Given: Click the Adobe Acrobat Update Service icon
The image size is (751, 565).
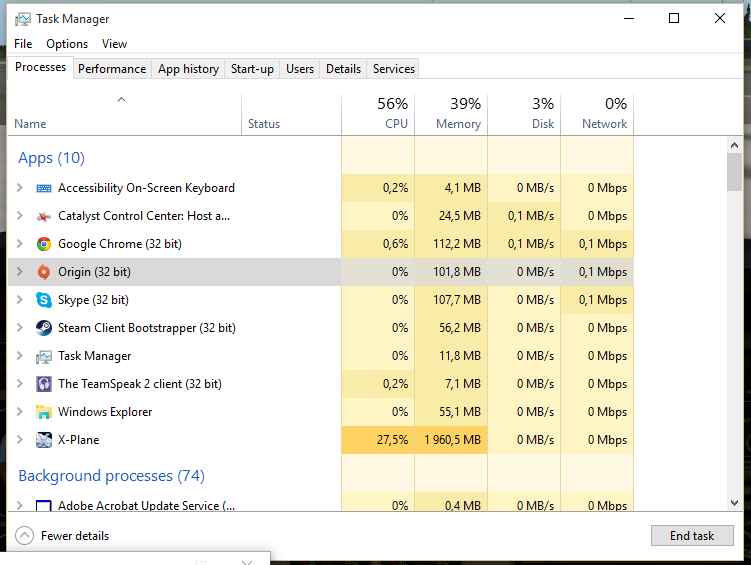Looking at the screenshot, I should click(44, 506).
